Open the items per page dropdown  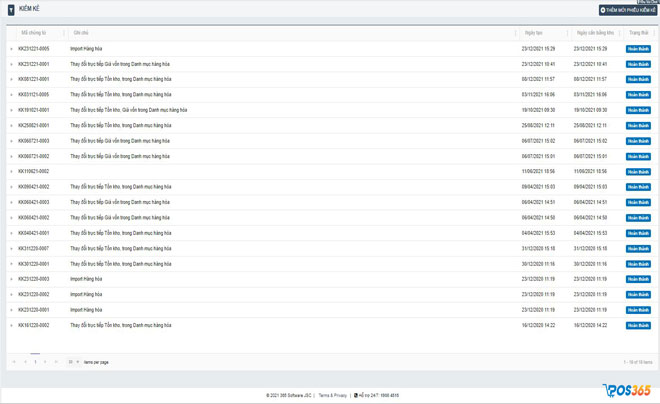73,362
